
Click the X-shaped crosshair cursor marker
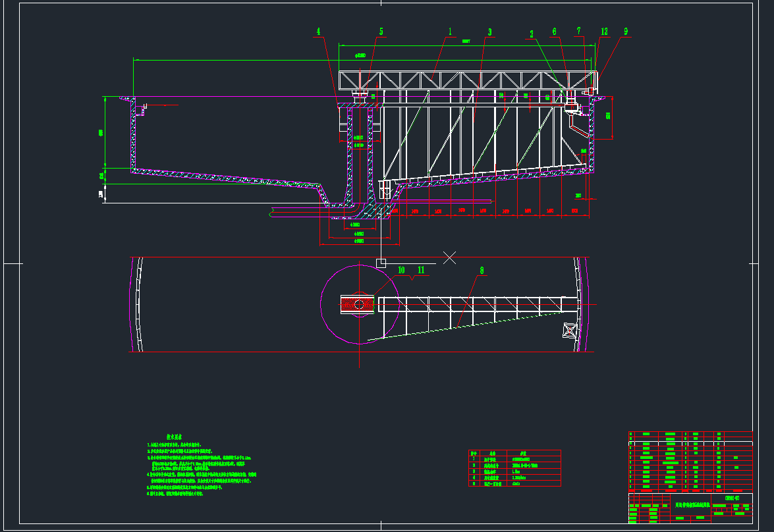[449, 257]
